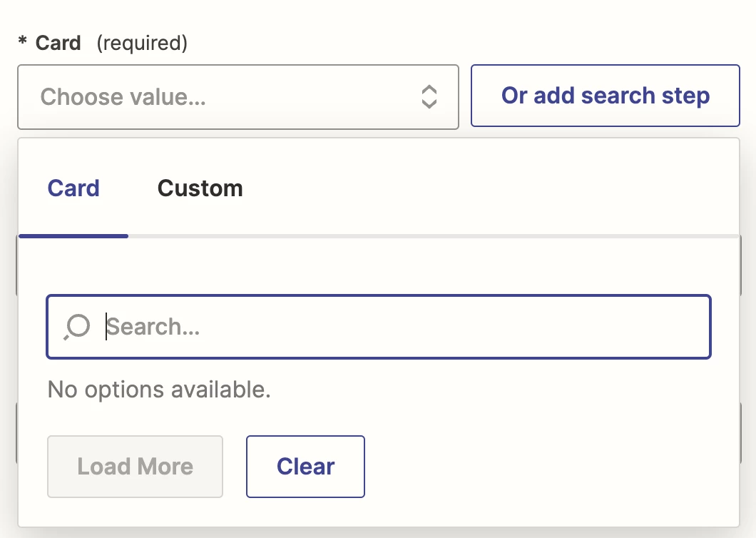The height and width of the screenshot is (538, 756).
Task: Click the "(required)" label text
Action: click(141, 43)
